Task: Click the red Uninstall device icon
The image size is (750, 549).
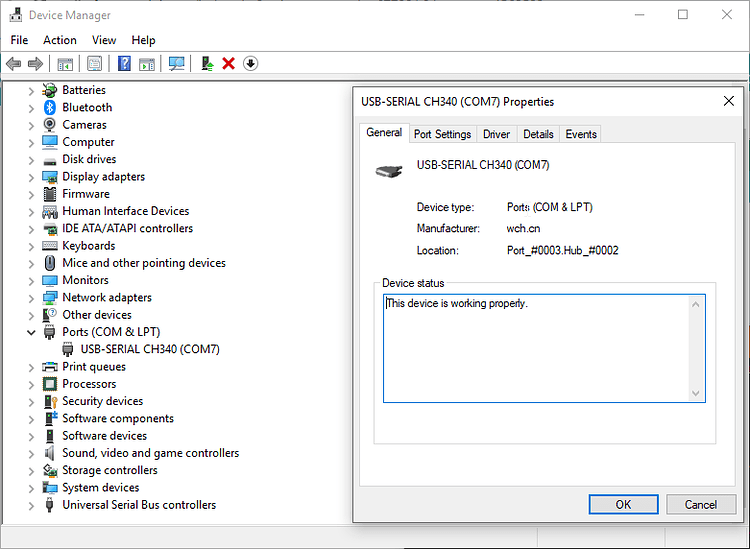Action: (228, 64)
